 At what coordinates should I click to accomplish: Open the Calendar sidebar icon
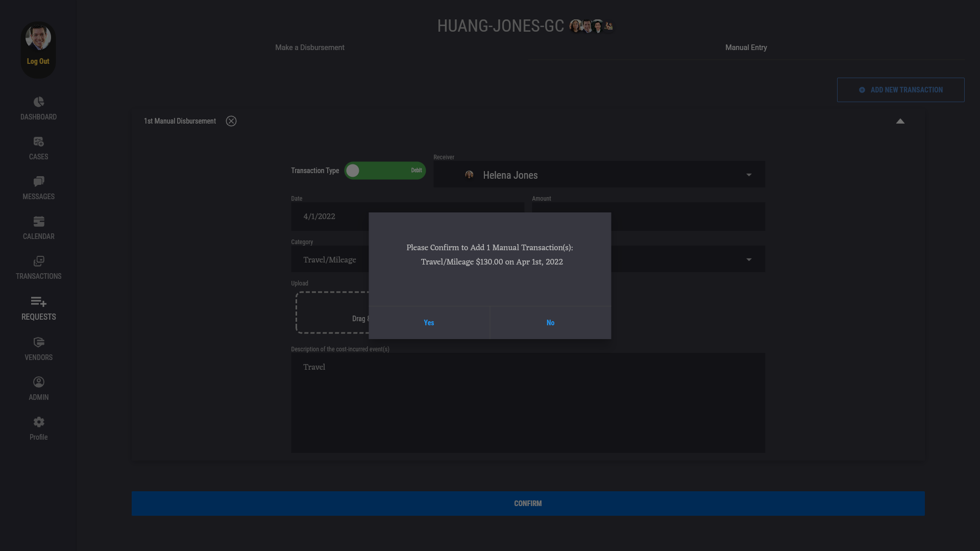(x=38, y=222)
